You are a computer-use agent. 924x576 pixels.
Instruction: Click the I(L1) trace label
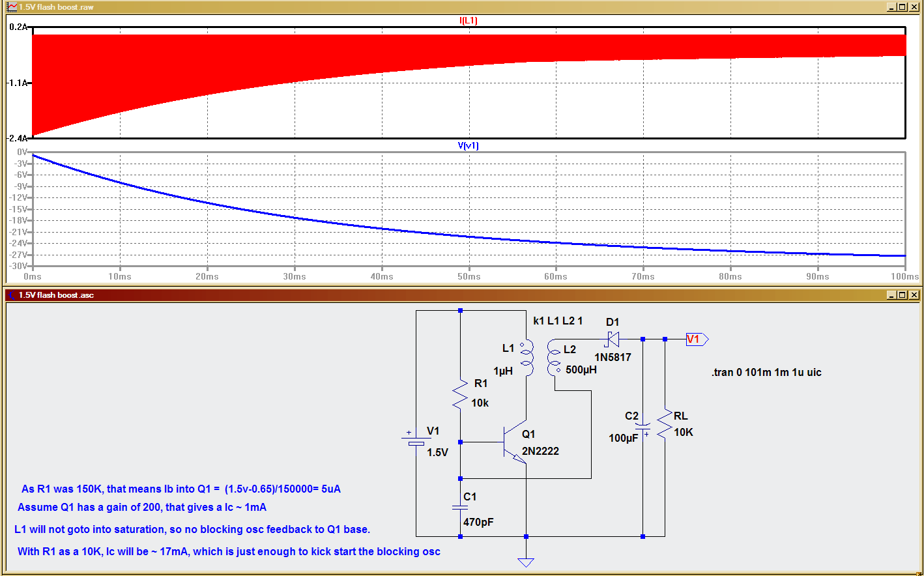[x=469, y=21]
